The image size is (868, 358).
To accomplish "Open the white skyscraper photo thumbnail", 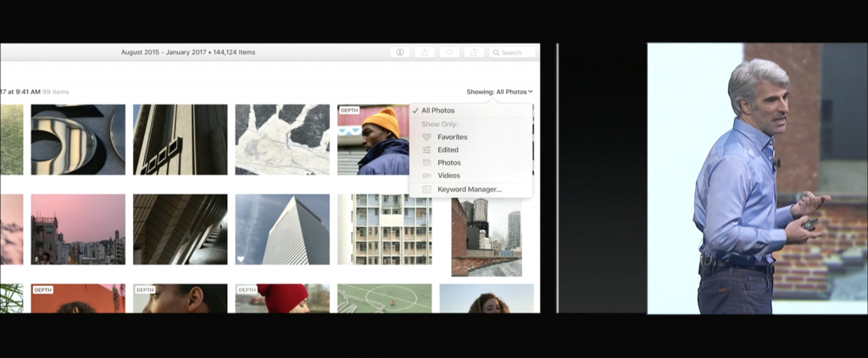I will point(282,229).
